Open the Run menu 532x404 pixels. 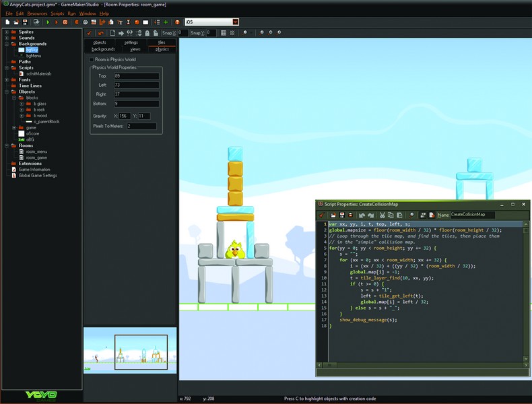pyautogui.click(x=71, y=13)
